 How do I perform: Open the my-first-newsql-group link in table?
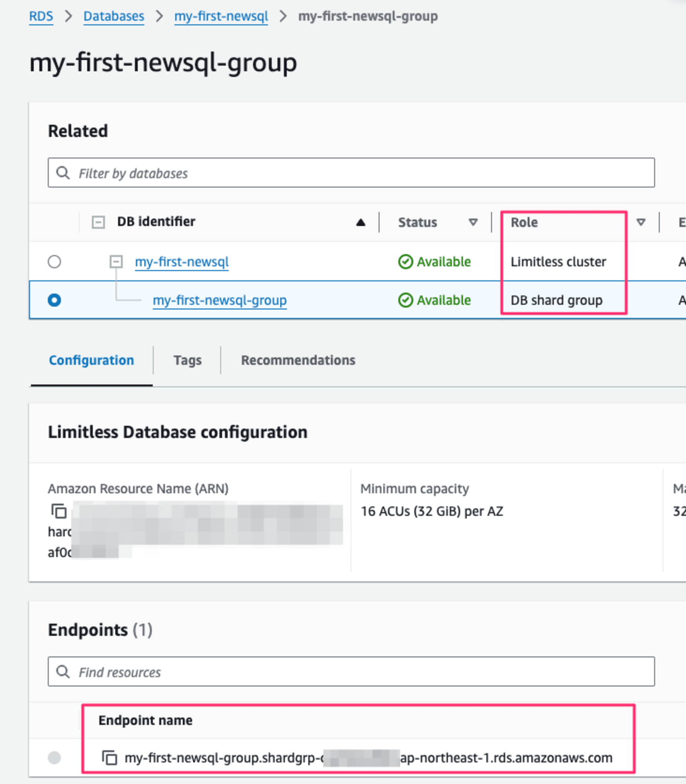click(219, 300)
